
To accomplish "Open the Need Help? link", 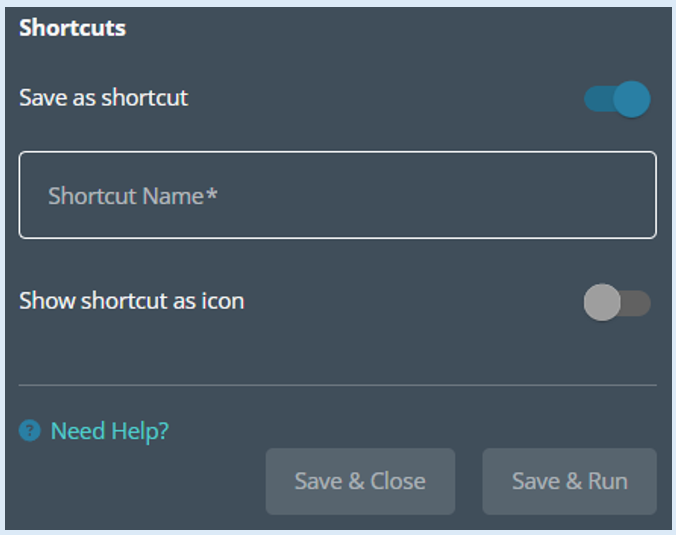I will point(110,431).
